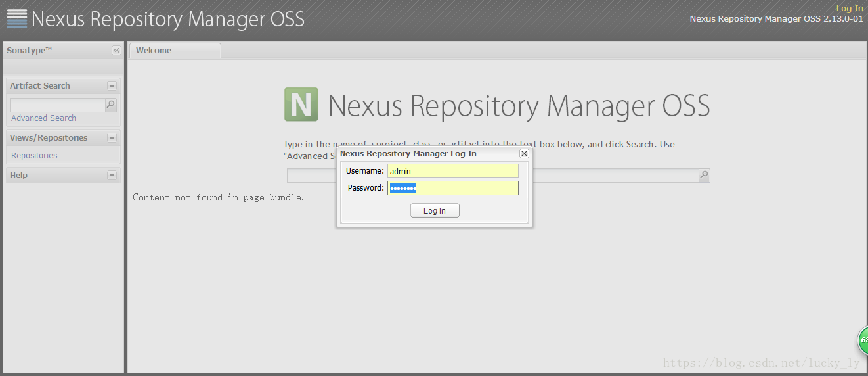This screenshot has width=868, height=376.
Task: Click the green Nexus N logo
Action: click(x=301, y=105)
